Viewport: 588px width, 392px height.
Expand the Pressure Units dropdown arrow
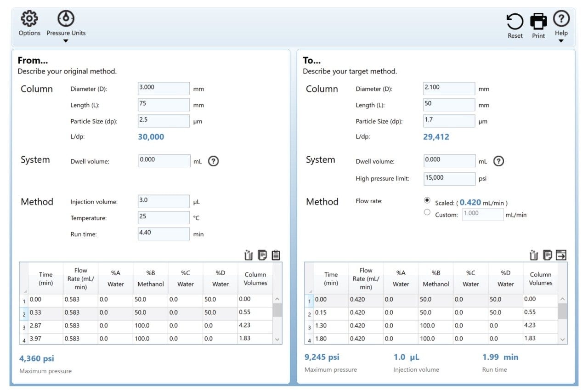(x=66, y=41)
